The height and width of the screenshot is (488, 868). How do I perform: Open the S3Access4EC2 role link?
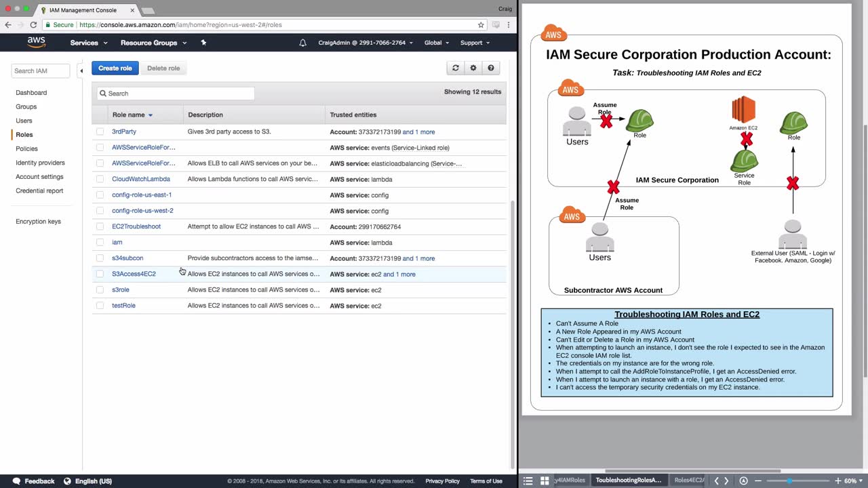[134, 274]
